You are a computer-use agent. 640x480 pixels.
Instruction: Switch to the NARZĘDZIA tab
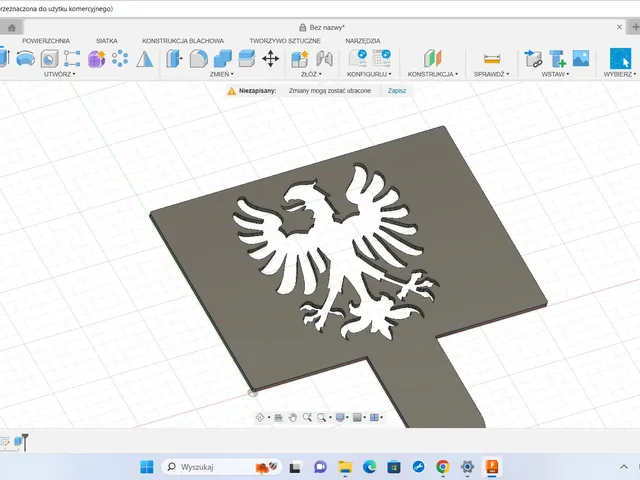pyautogui.click(x=362, y=41)
